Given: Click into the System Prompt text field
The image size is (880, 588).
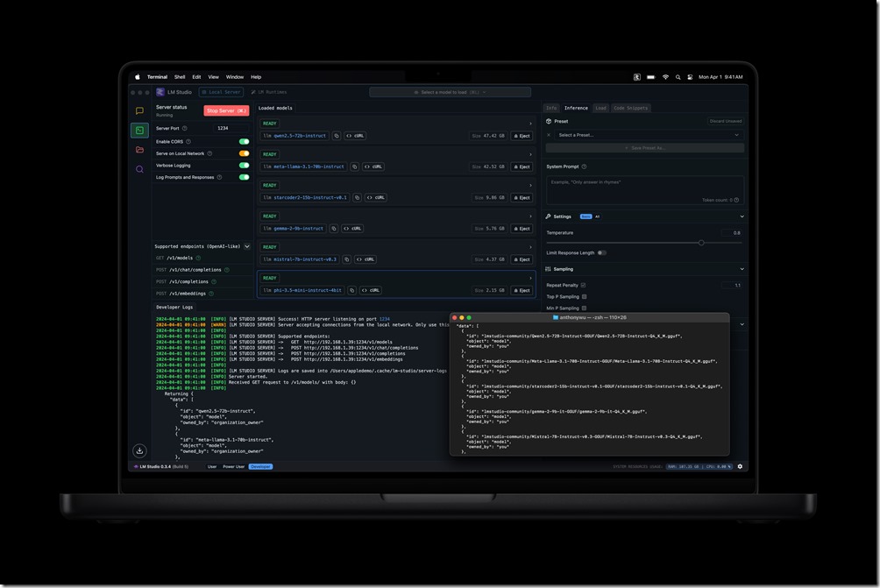Looking at the screenshot, I should (x=644, y=188).
